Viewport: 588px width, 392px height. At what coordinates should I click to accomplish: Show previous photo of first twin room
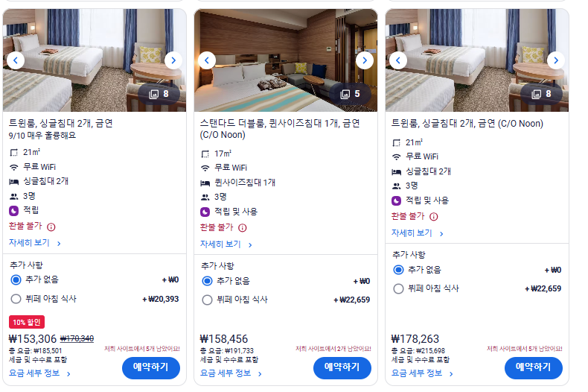click(16, 60)
